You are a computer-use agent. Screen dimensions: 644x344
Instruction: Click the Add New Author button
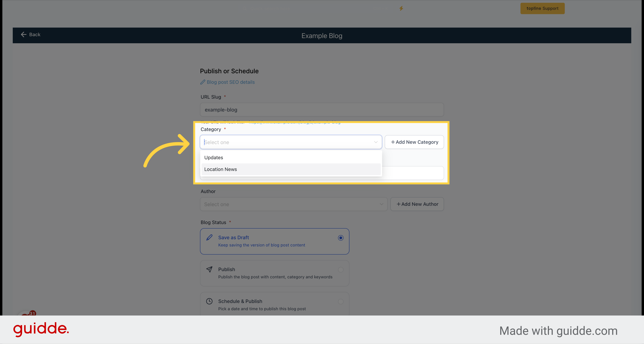click(417, 204)
